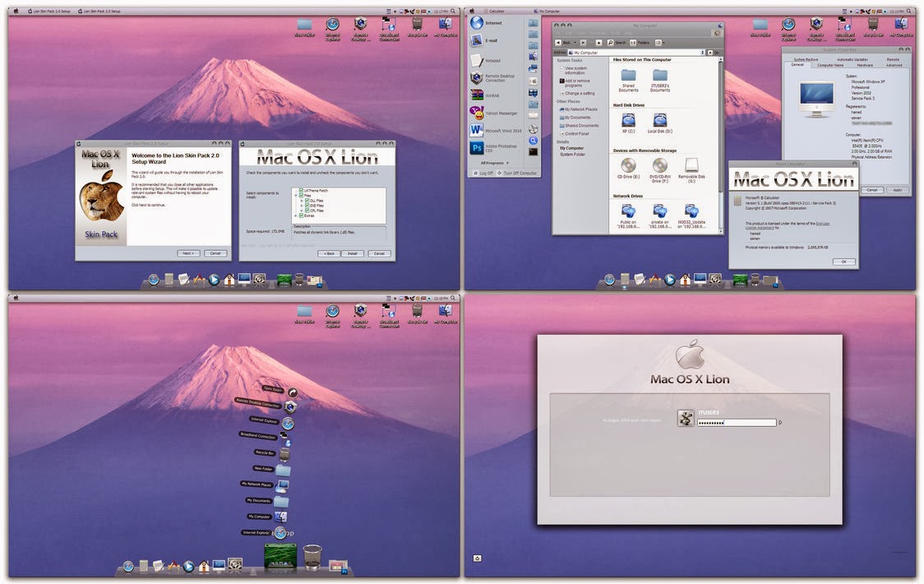This screenshot has height=584, width=924.
Task: Switch to the Hardware tab
Action: (x=865, y=65)
